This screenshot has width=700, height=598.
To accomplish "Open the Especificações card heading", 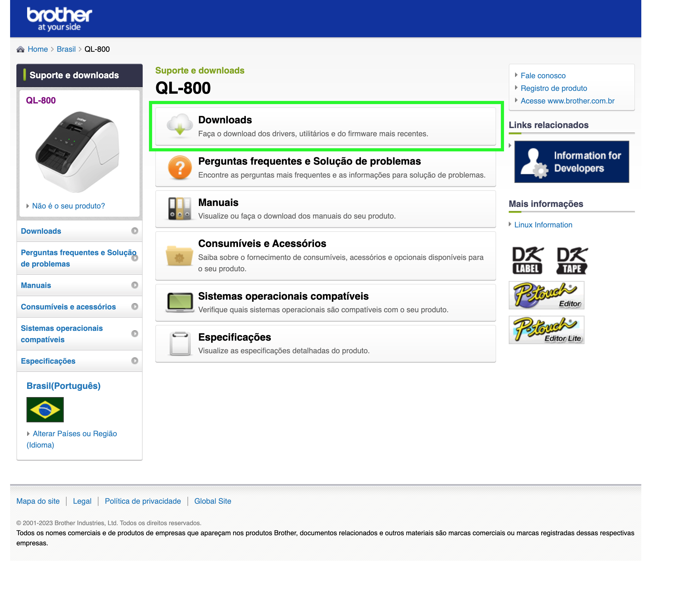I will [234, 337].
